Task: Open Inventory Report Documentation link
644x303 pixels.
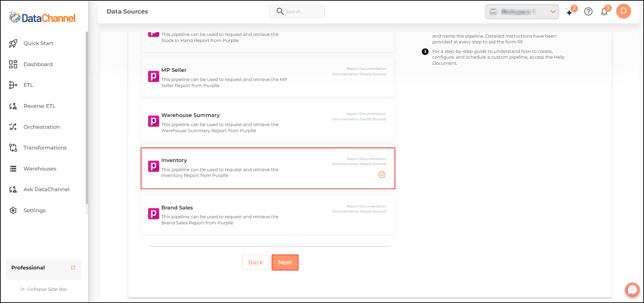Action: coord(366,159)
